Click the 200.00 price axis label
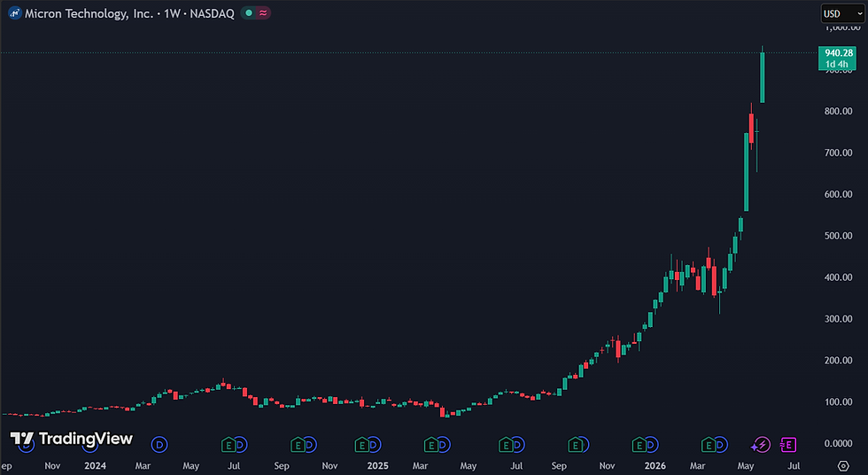Image resolution: width=868 pixels, height=475 pixels. point(838,360)
